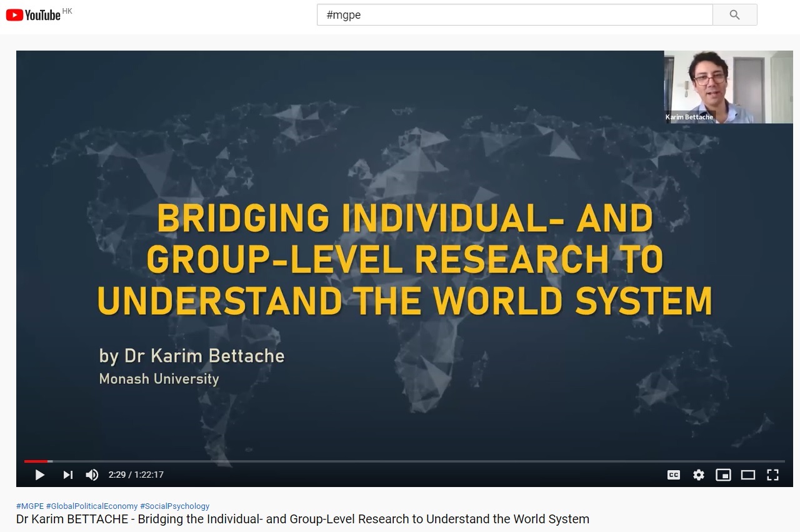Mute the video volume
The height and width of the screenshot is (532, 800).
click(92, 475)
